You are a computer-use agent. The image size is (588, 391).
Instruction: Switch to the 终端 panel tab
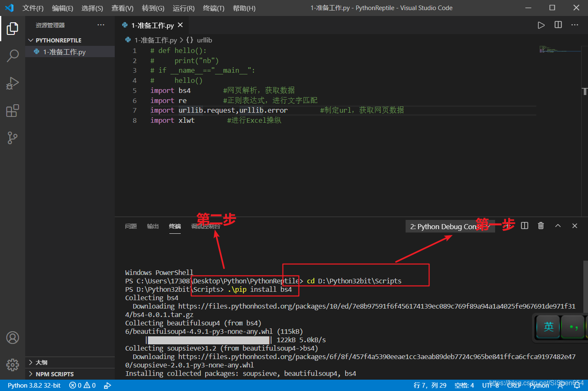(175, 226)
